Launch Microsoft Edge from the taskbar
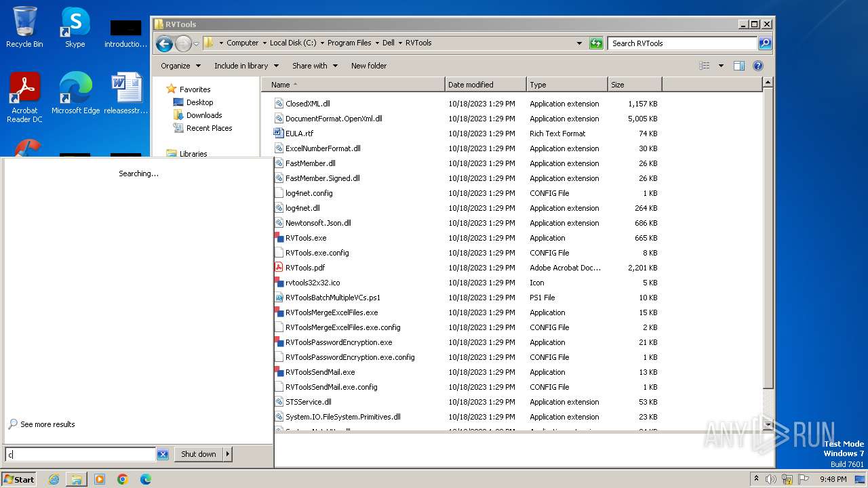 [x=146, y=479]
